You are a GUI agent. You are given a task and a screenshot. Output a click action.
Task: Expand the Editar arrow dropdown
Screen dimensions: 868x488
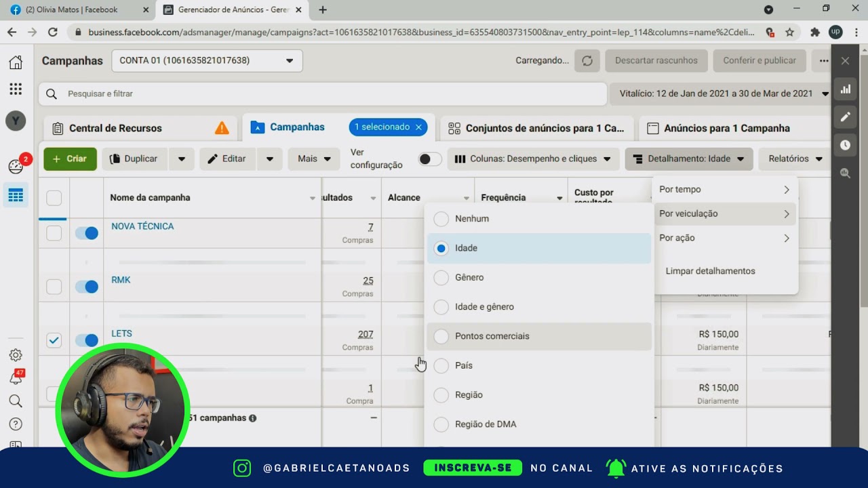pyautogui.click(x=270, y=159)
